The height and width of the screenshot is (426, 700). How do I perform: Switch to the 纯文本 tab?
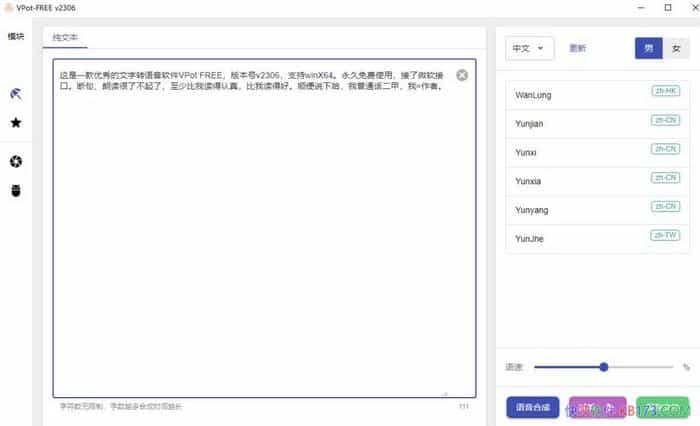(65, 38)
